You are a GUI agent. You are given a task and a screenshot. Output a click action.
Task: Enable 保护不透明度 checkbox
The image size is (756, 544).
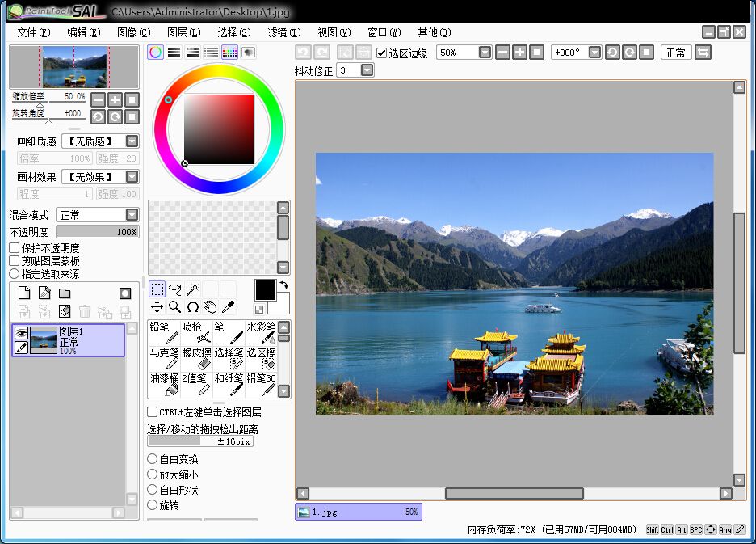point(15,248)
